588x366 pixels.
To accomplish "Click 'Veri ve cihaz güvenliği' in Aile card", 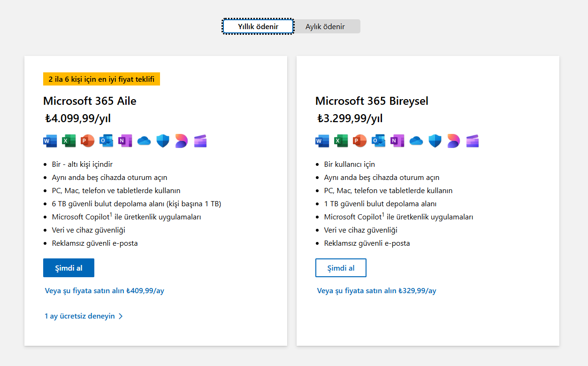I will pos(89,230).
